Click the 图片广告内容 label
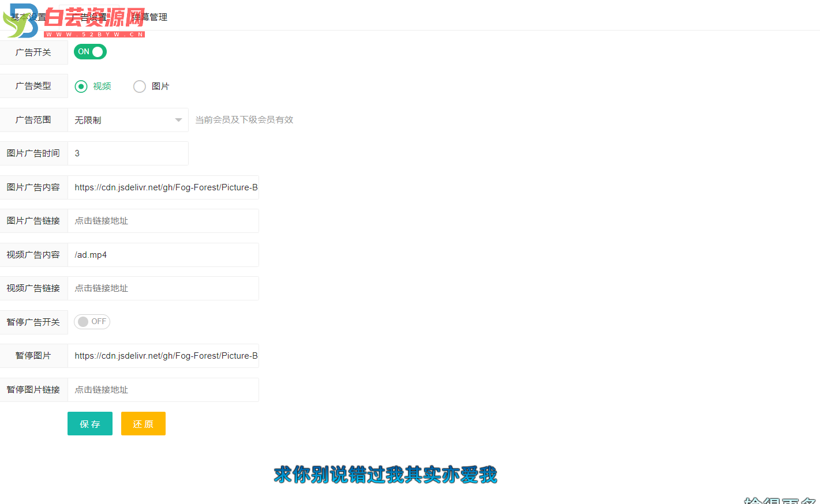 tap(33, 187)
